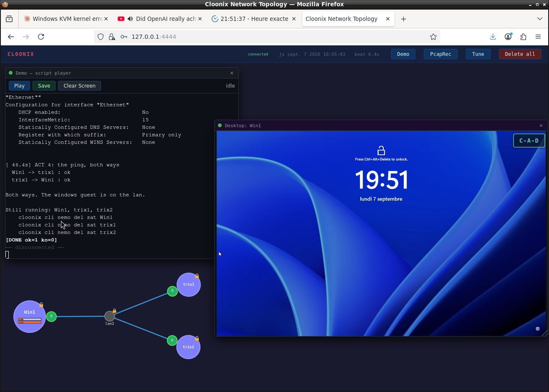Click the green interface 0 of Win1

[51, 317]
